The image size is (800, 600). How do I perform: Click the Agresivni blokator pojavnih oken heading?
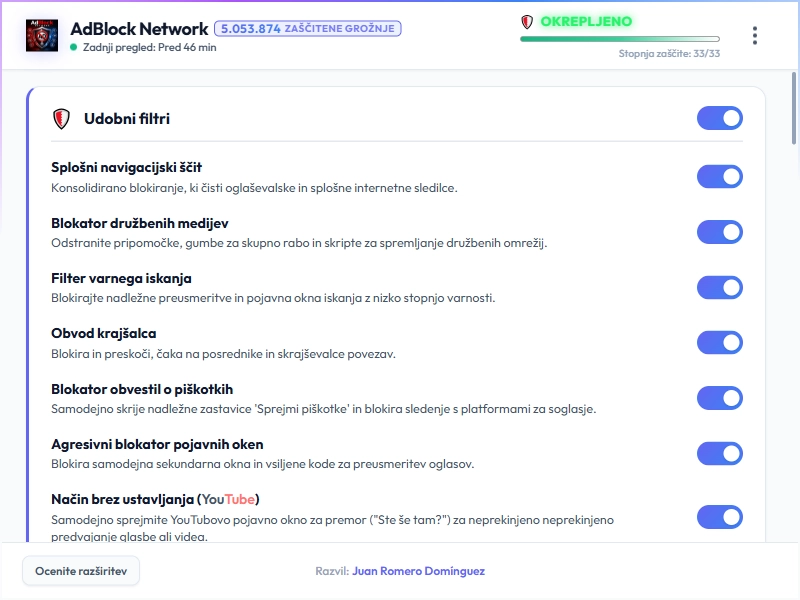coord(157,444)
